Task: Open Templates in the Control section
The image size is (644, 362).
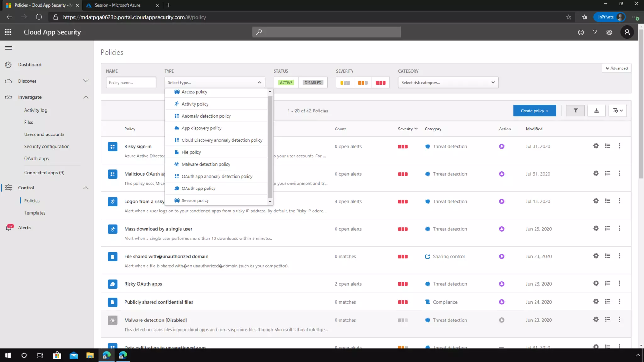Action: pos(35,213)
